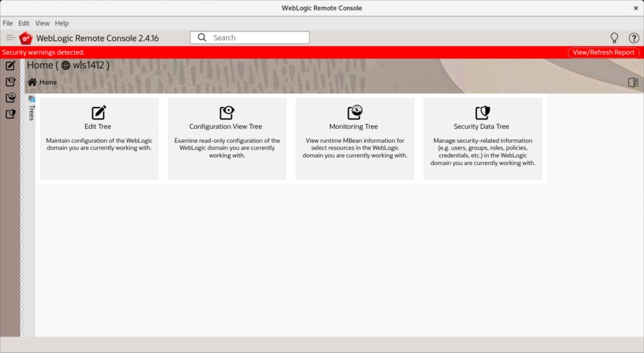
Task: Open the Configuration View Tree card
Action: 227,138
